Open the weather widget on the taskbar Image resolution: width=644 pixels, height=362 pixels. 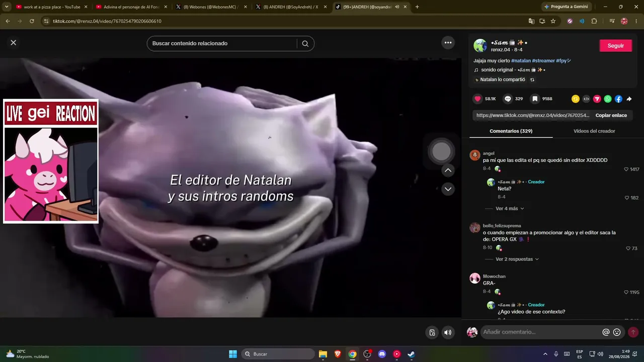28,354
